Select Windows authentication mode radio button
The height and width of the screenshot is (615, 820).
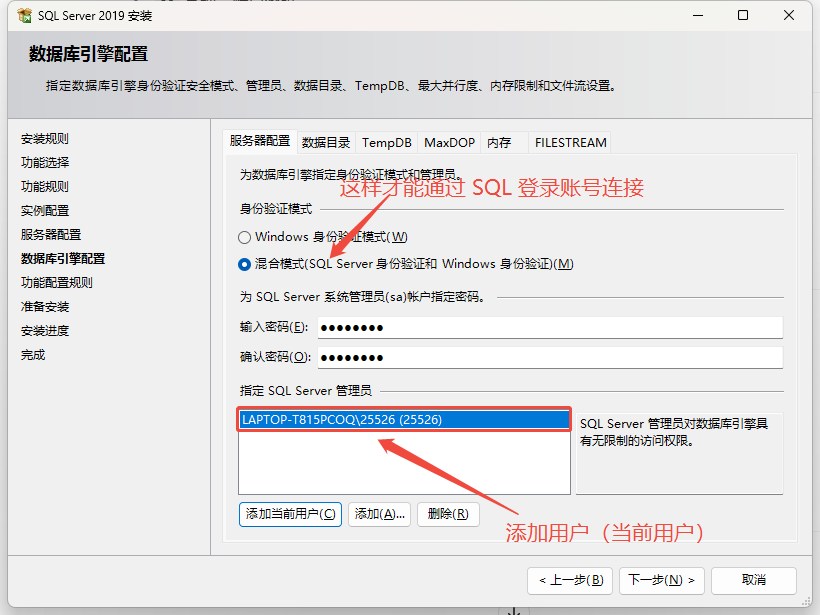point(244,237)
